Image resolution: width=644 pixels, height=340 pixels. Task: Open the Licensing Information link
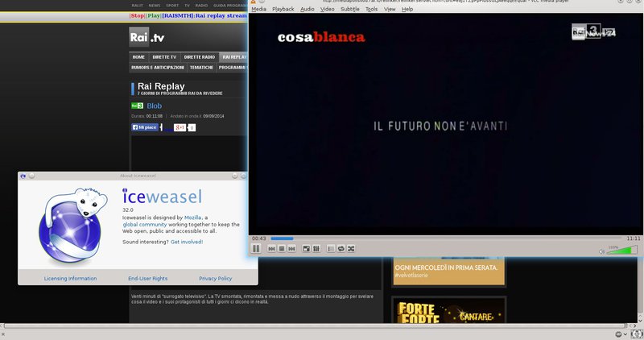(x=70, y=279)
